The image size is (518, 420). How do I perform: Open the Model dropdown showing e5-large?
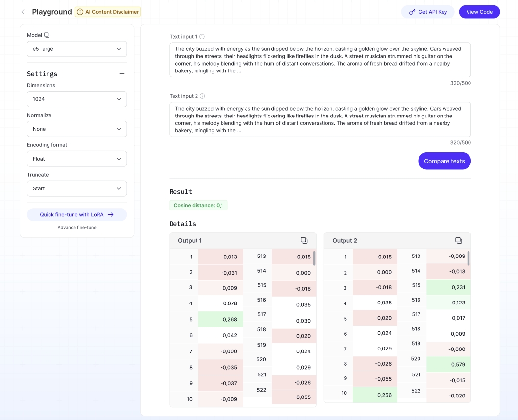(x=77, y=49)
